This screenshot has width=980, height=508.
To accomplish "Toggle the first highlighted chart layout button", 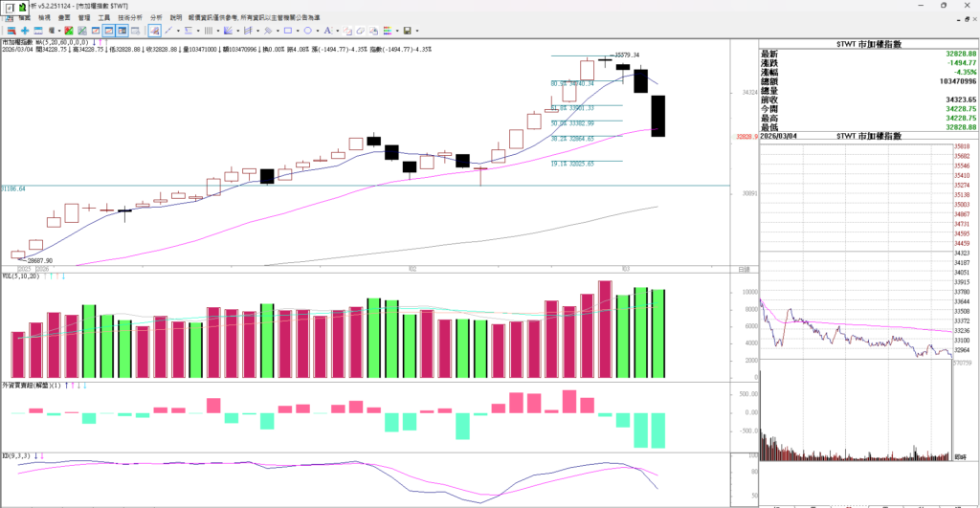I will [109, 31].
